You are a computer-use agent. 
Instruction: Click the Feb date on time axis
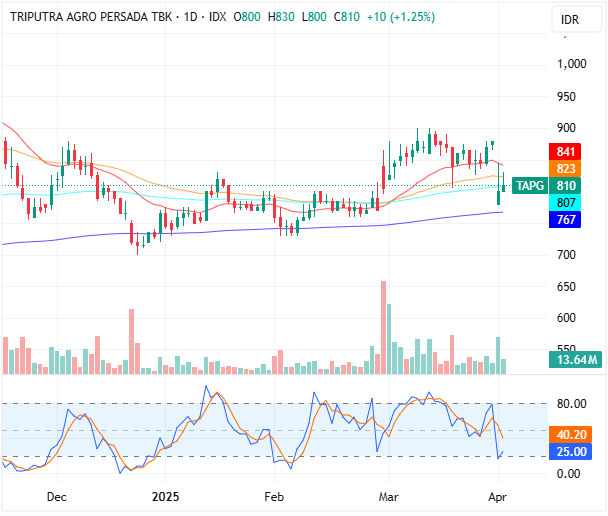274,497
